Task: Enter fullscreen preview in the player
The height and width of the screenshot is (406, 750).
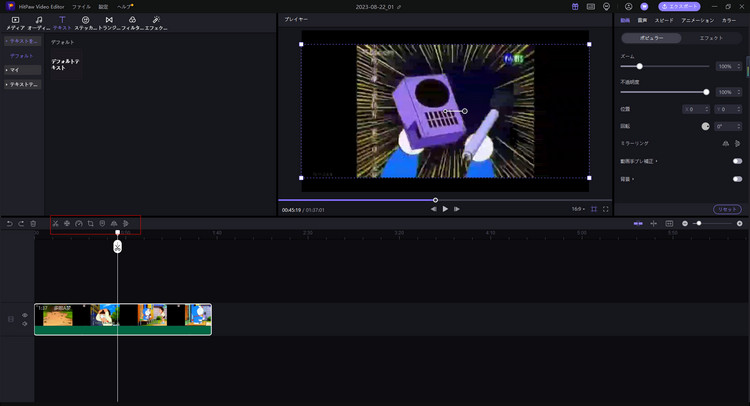Action: (605, 209)
